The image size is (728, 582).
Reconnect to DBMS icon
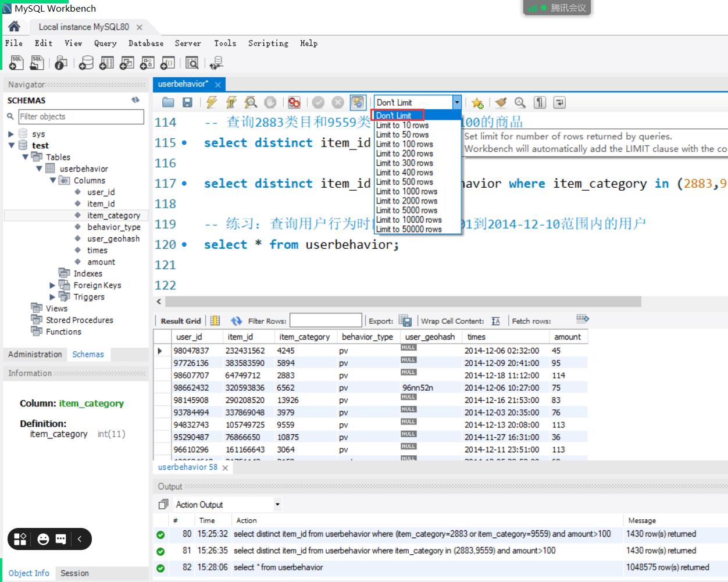click(x=216, y=63)
